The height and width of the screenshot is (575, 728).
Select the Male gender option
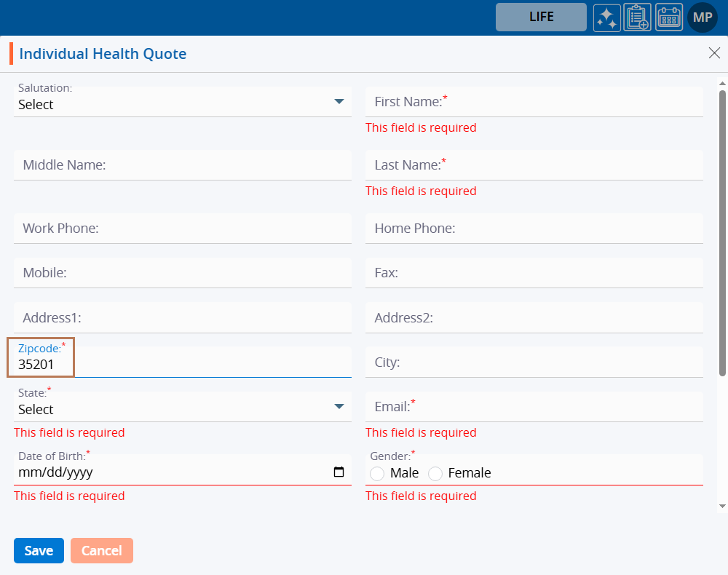pyautogui.click(x=377, y=474)
